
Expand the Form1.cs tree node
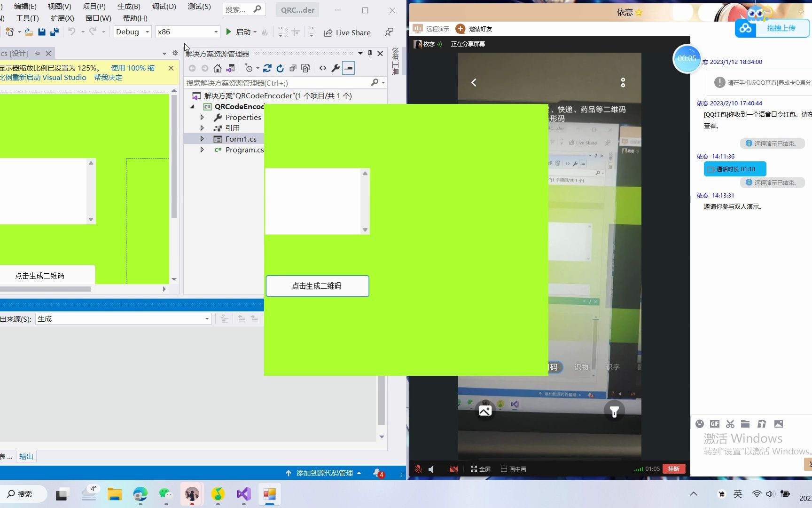click(202, 139)
